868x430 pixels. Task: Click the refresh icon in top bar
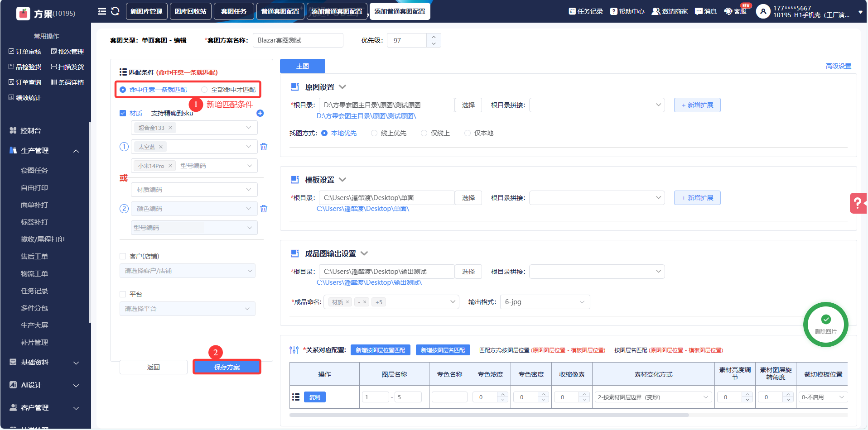(115, 11)
